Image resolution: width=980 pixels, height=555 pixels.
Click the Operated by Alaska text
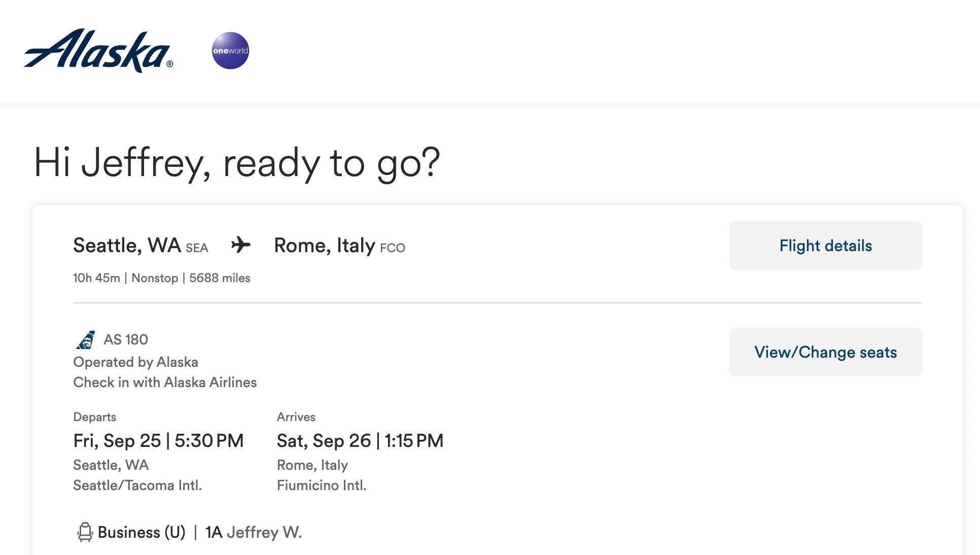[135, 362]
